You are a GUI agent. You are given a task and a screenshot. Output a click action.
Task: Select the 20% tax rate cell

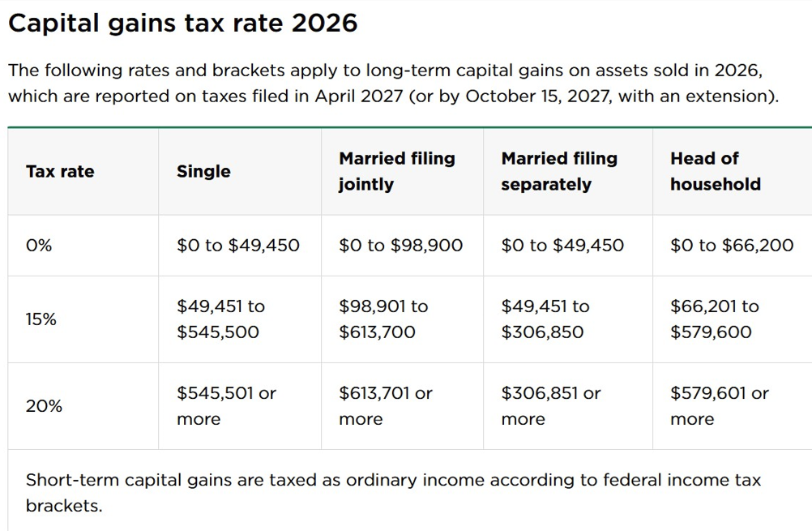point(44,406)
